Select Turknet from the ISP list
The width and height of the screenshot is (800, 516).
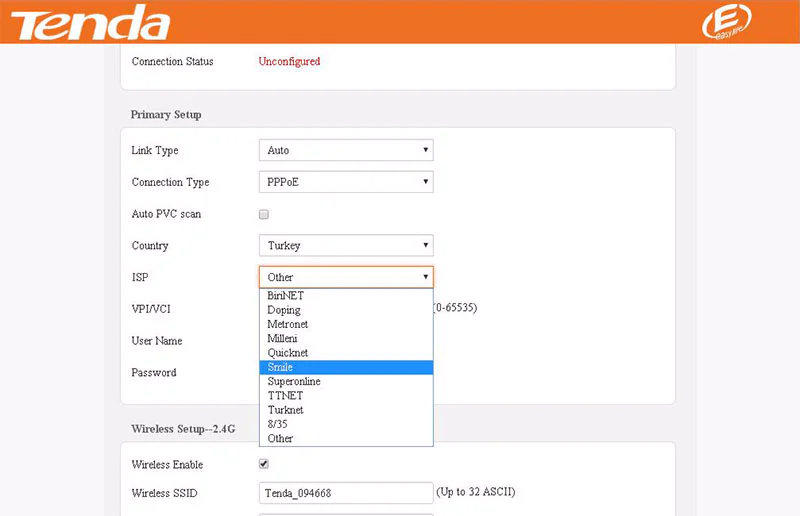[x=346, y=410]
